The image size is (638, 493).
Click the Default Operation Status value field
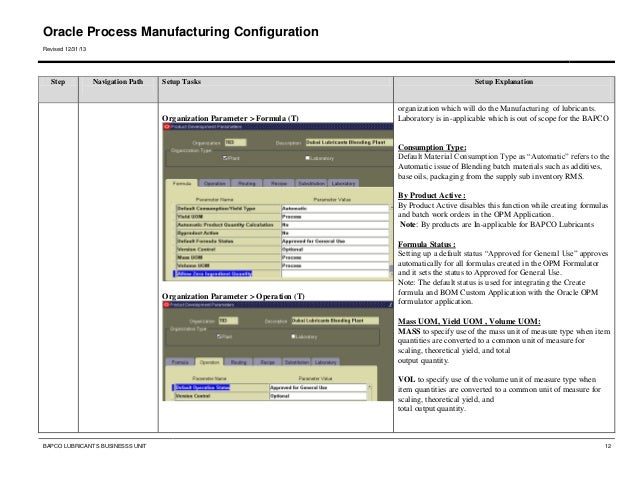coord(318,388)
